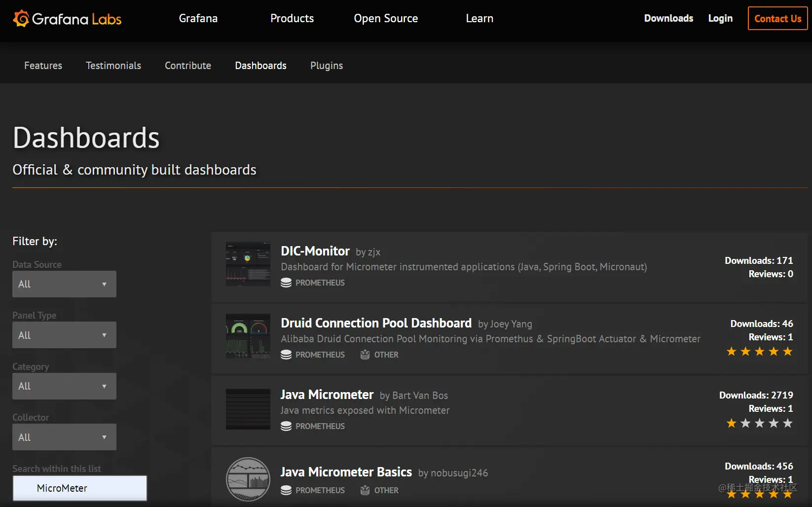Click the search field containing MicroMeter
The image size is (812, 507).
[80, 488]
